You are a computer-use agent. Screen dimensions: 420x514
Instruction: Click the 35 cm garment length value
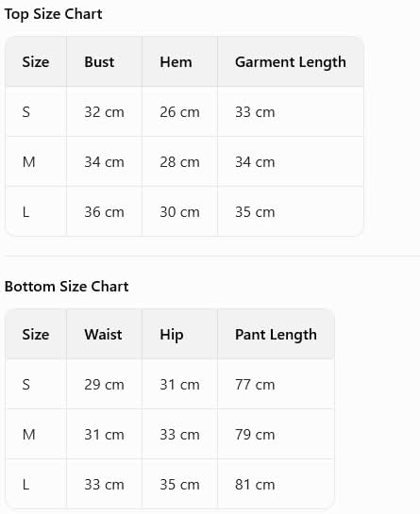pyautogui.click(x=255, y=212)
